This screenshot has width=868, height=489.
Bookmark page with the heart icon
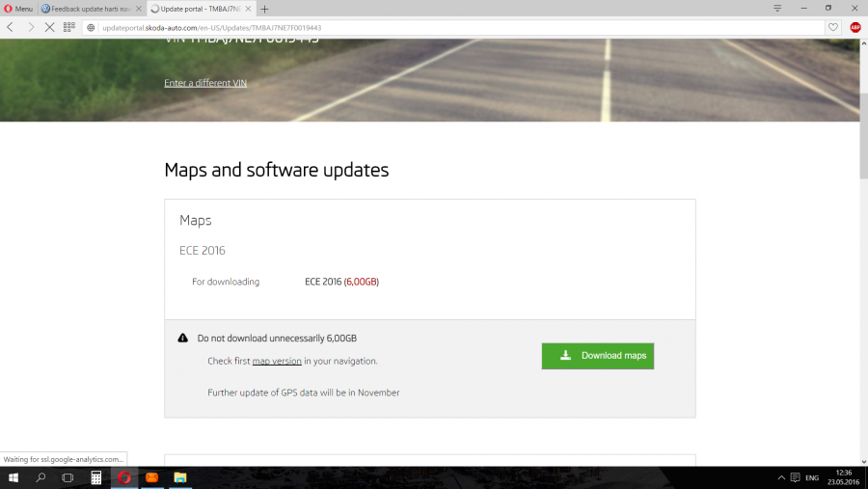833,27
